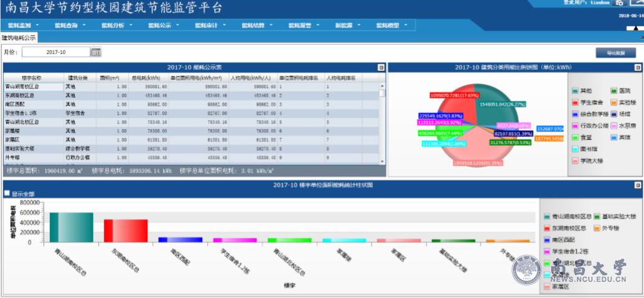644x298 pixels.
Task: Click 外专楼 entry in bar chart legend
Action: (x=606, y=228)
